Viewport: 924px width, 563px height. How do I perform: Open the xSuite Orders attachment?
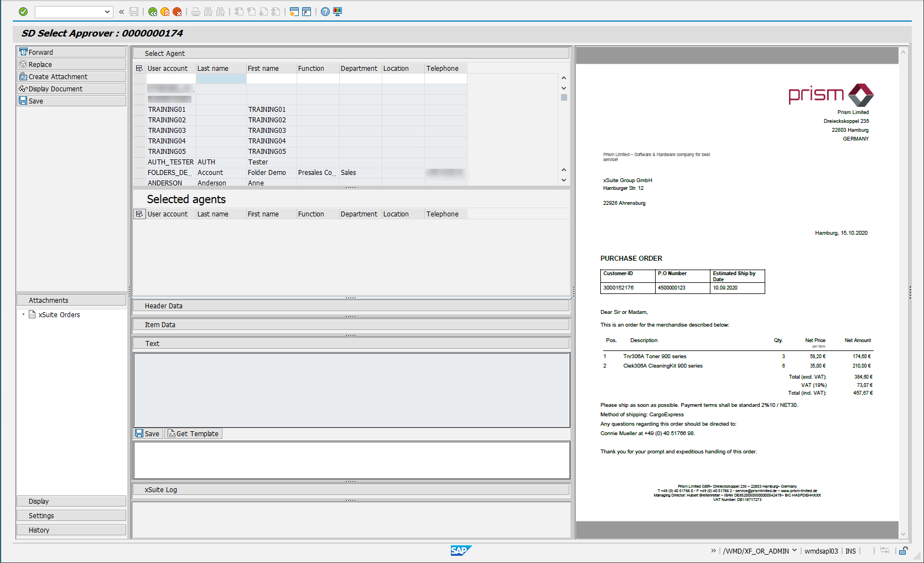(x=58, y=314)
